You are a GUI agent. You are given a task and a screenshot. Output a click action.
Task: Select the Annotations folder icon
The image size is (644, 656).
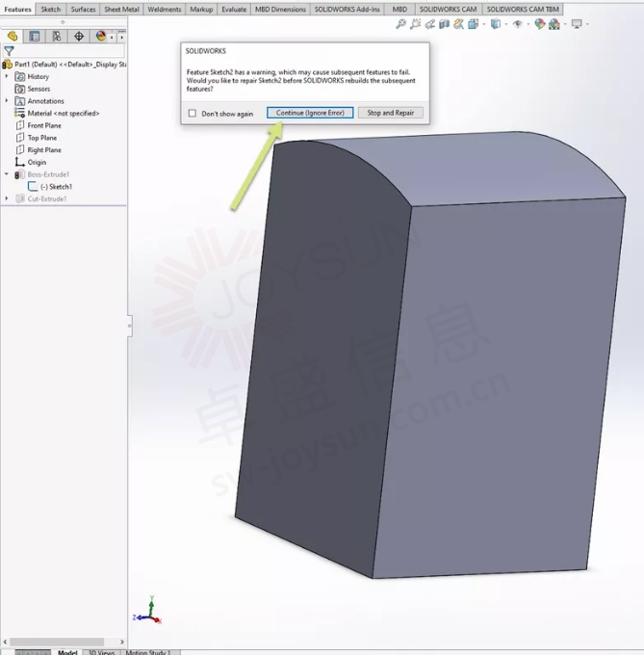[19, 101]
